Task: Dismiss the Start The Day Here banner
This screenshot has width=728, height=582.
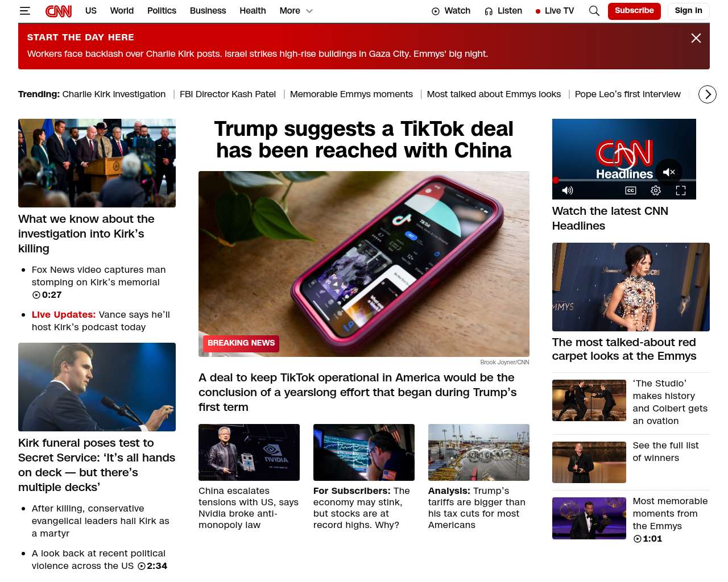Action: [x=696, y=38]
